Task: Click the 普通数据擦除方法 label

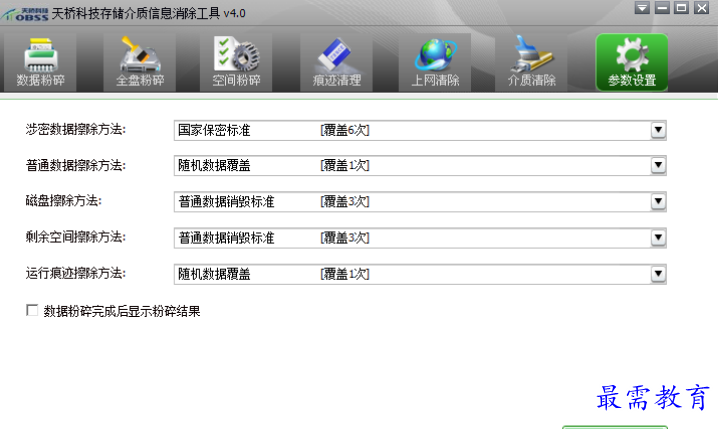Action: pos(76,165)
